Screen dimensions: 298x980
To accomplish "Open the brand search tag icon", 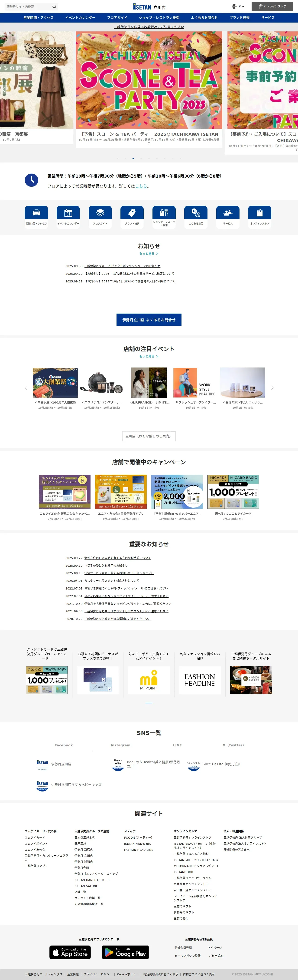I will (132, 213).
